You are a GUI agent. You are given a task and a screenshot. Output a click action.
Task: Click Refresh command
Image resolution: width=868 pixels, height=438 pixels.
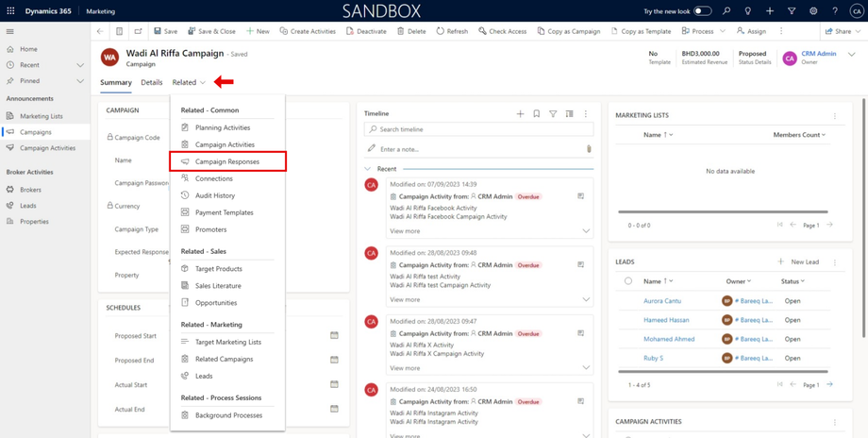452,31
